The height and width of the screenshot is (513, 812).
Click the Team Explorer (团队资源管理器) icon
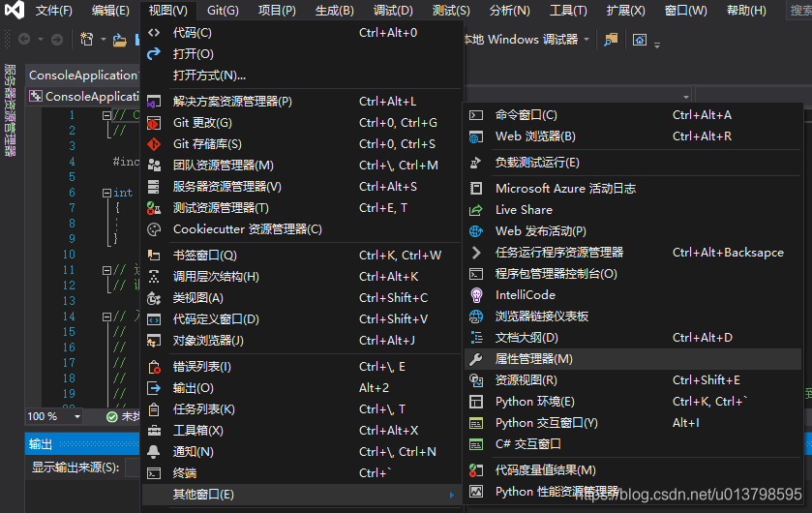pos(154,166)
